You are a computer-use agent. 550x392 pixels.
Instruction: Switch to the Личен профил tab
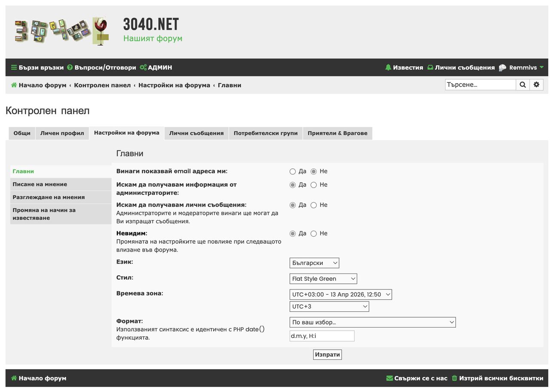tap(62, 133)
